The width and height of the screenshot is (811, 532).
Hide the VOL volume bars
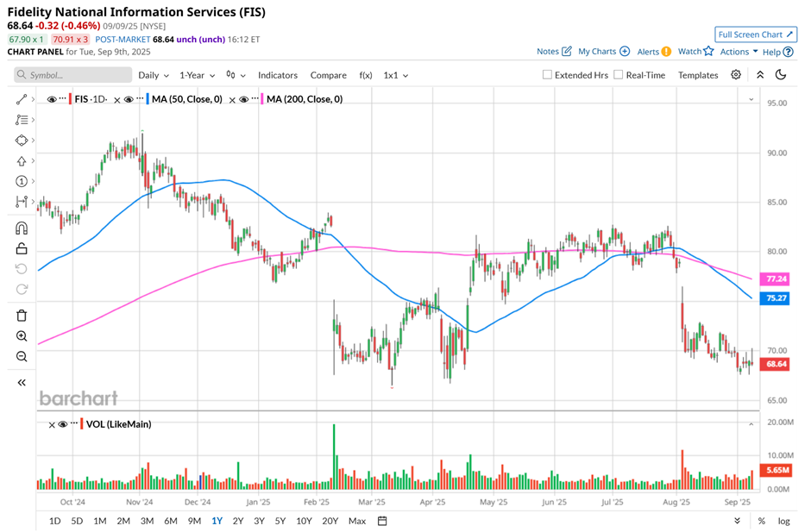tap(63, 424)
